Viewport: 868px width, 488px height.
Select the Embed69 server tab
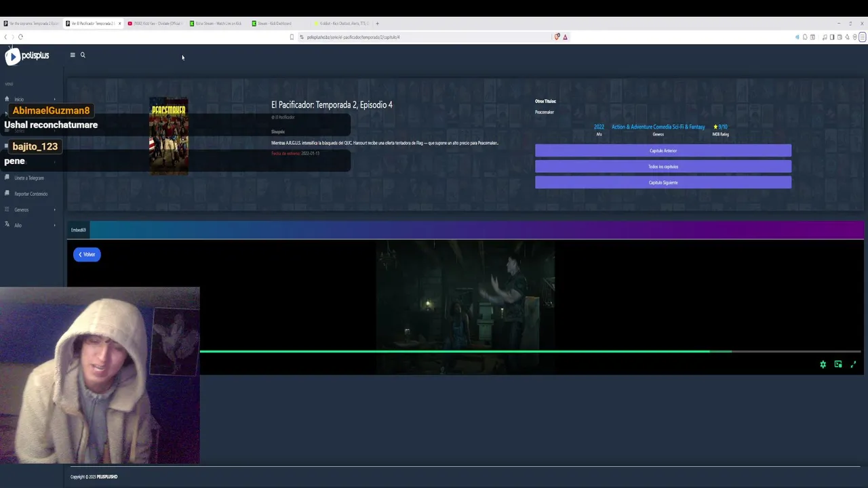point(79,230)
